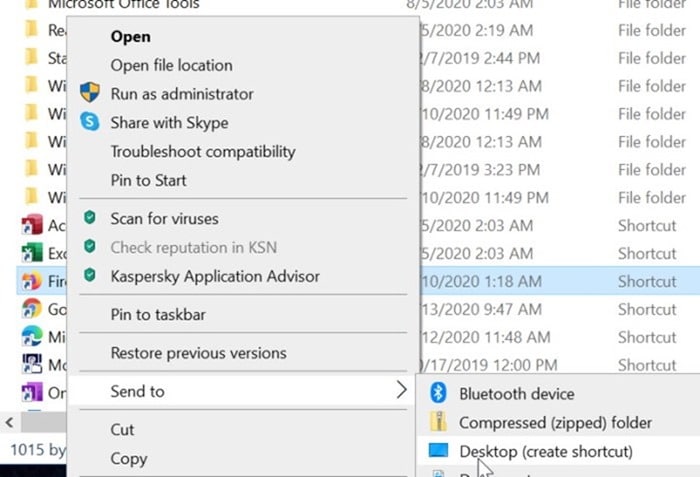
Task: Click Pin to taskbar entry
Action: [x=158, y=314]
